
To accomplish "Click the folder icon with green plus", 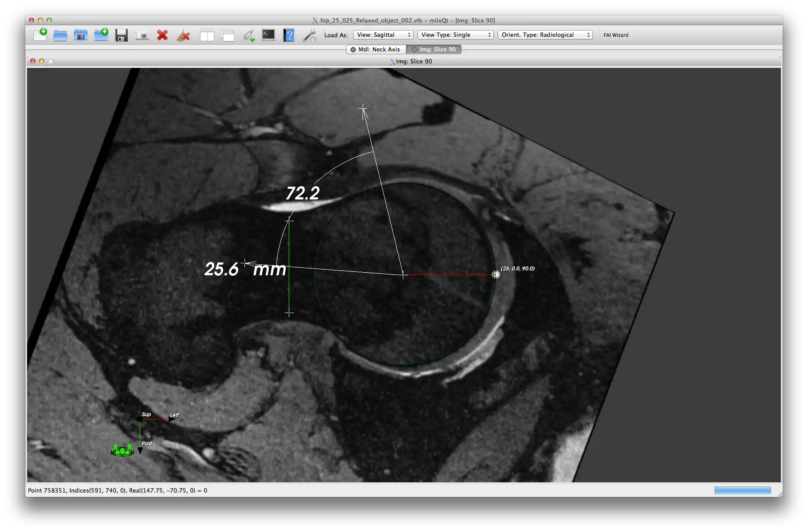I will (101, 35).
